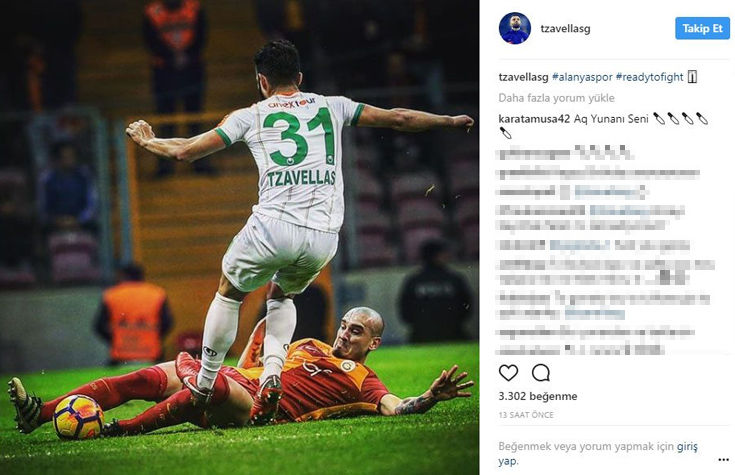Open tzavellasg profile picture avatar
735x475 pixels.
(x=515, y=28)
